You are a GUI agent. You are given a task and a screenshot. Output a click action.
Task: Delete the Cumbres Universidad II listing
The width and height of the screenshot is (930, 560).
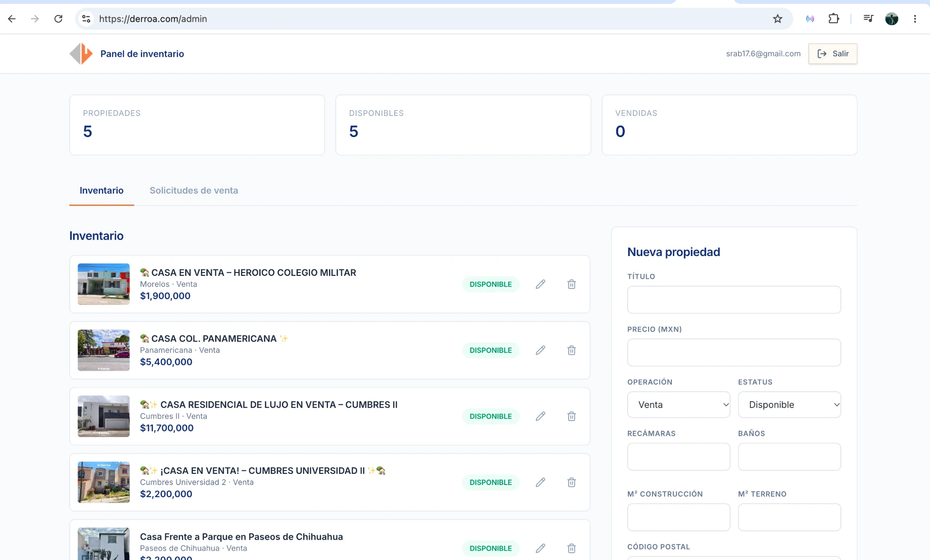[x=572, y=483]
